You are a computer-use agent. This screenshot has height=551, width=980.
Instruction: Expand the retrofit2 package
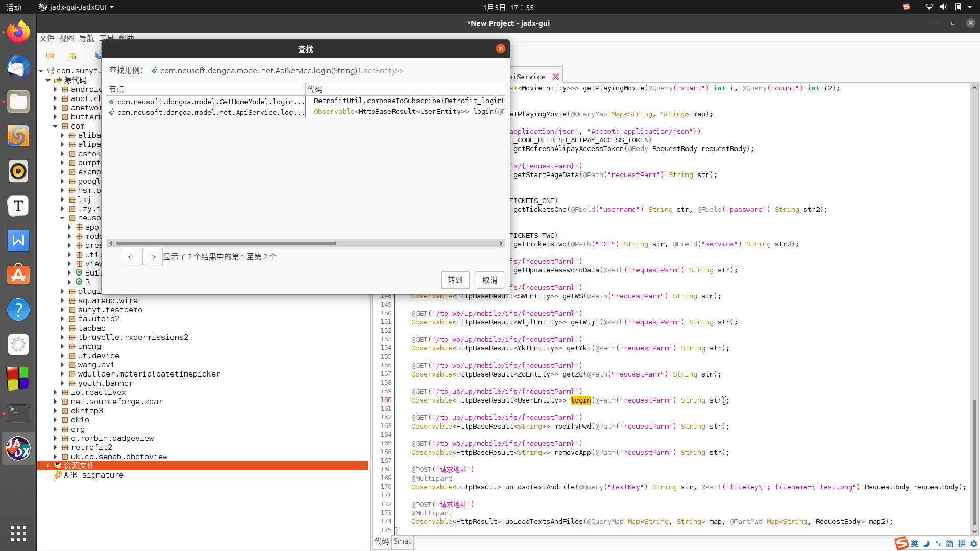pyautogui.click(x=55, y=447)
